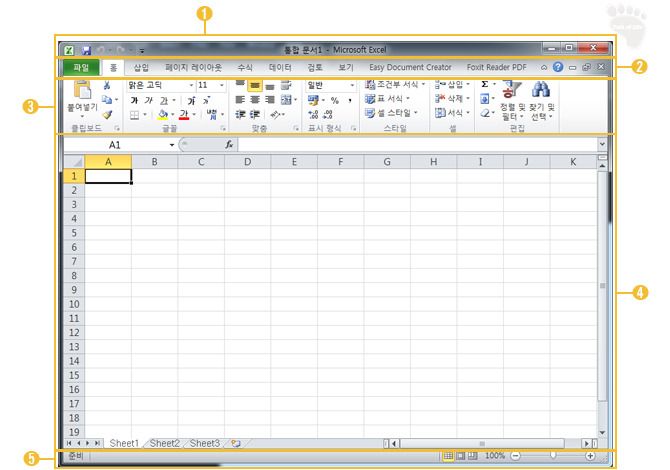Click the decrease indent icon

[241, 114]
